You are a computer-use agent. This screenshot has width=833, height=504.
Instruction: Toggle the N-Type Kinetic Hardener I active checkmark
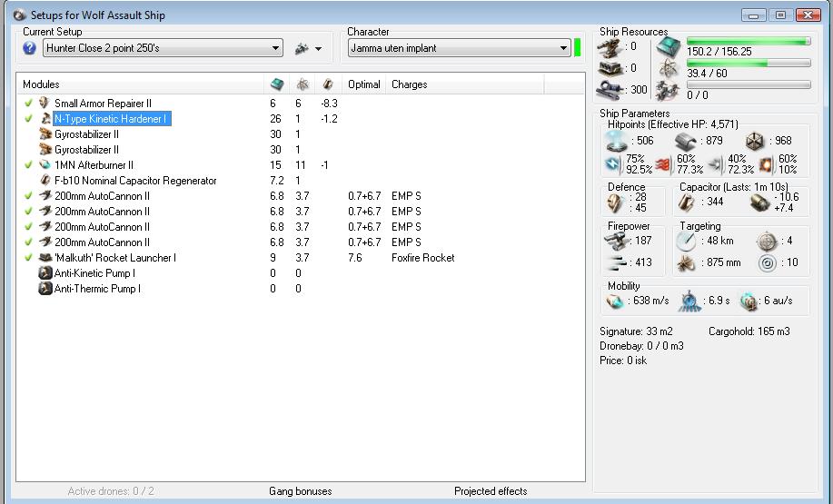pos(29,118)
